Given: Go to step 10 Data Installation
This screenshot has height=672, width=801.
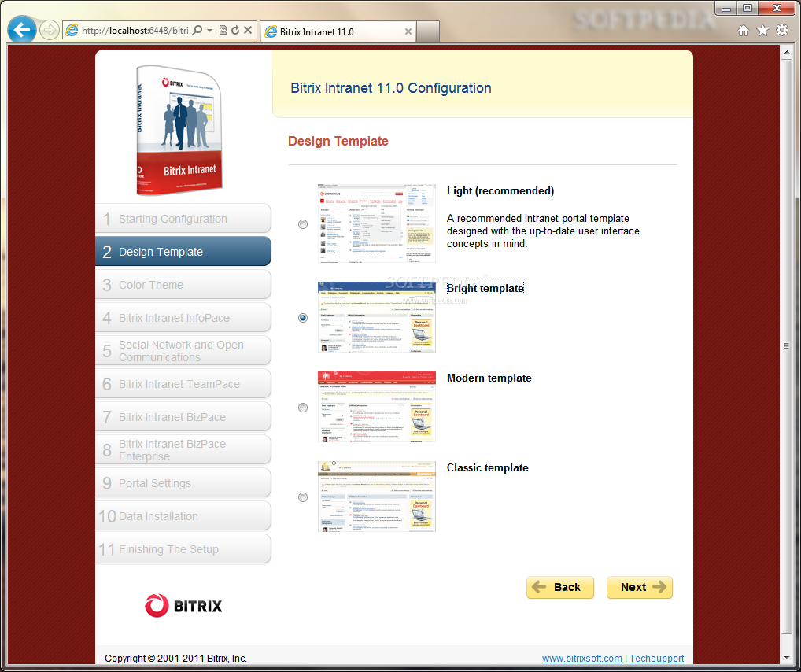Looking at the screenshot, I should (183, 516).
